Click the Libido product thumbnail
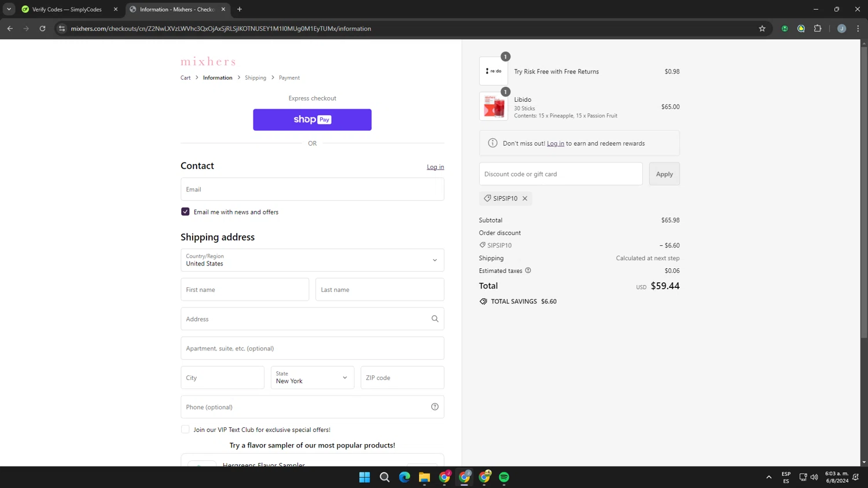868x488 pixels. pos(494,106)
